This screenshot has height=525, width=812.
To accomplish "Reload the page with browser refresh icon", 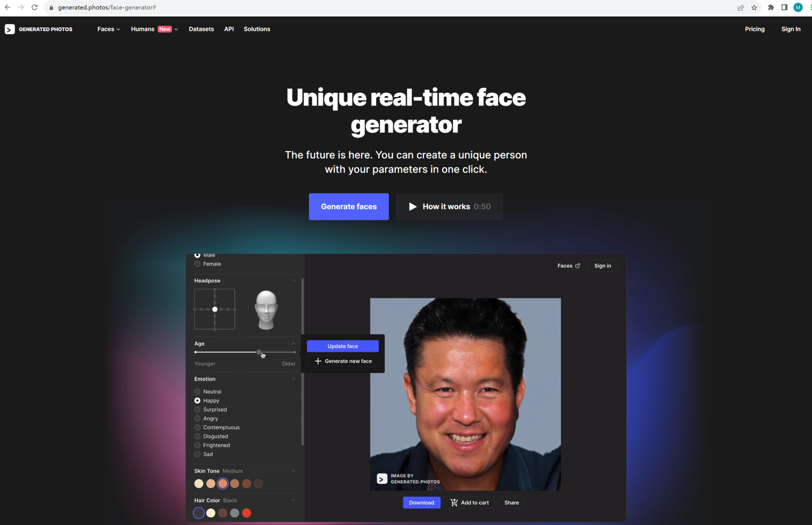I will click(x=35, y=8).
